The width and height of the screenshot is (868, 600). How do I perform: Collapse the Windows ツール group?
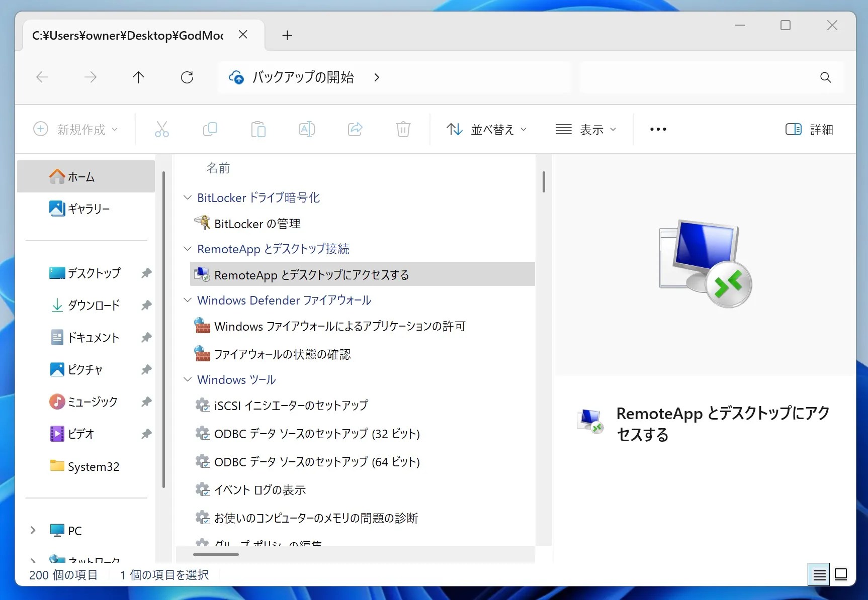click(x=188, y=379)
